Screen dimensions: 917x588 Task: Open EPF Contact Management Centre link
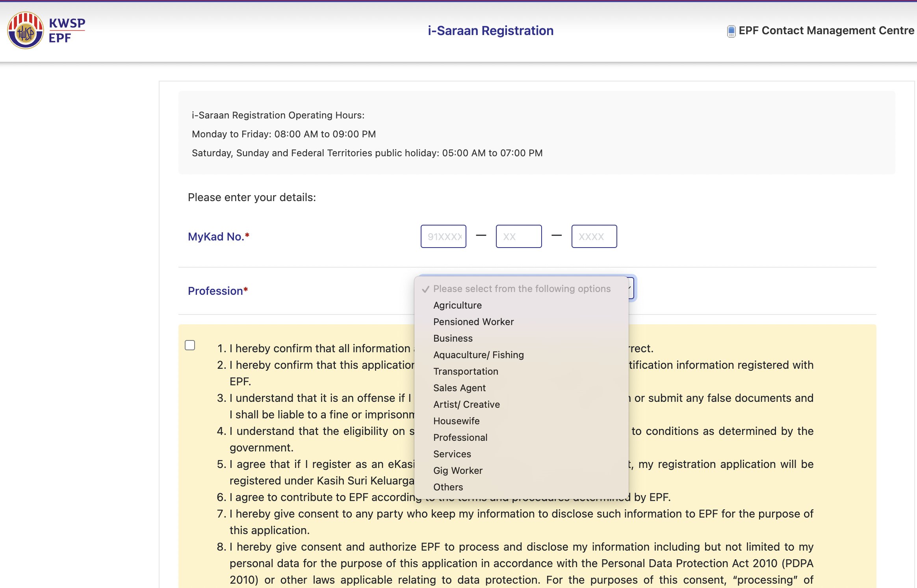(826, 30)
